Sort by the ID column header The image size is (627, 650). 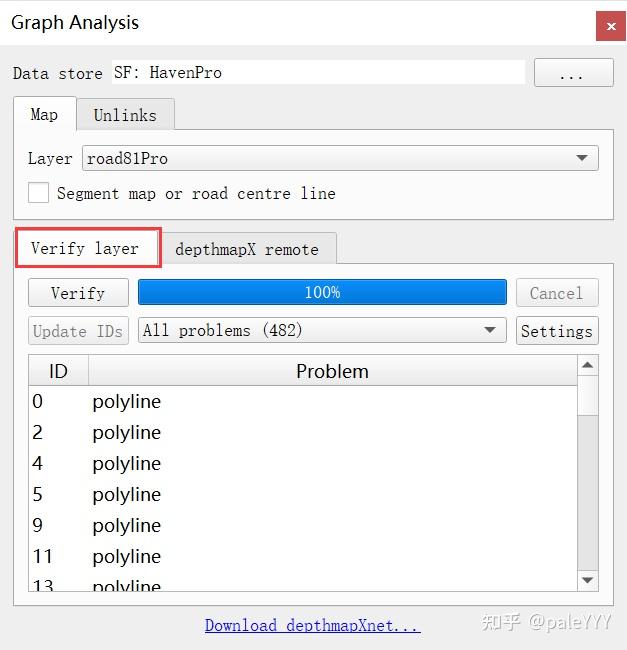[x=58, y=371]
